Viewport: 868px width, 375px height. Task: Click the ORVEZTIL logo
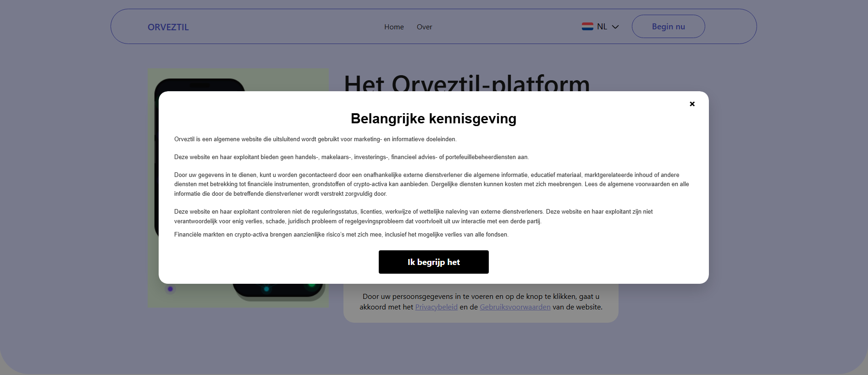pos(168,27)
